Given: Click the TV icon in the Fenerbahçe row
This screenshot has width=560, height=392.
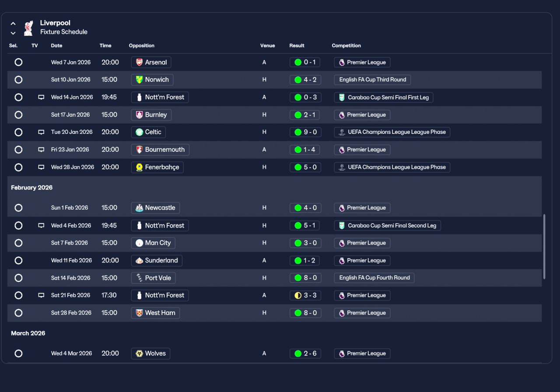Looking at the screenshot, I should pyautogui.click(x=41, y=167).
